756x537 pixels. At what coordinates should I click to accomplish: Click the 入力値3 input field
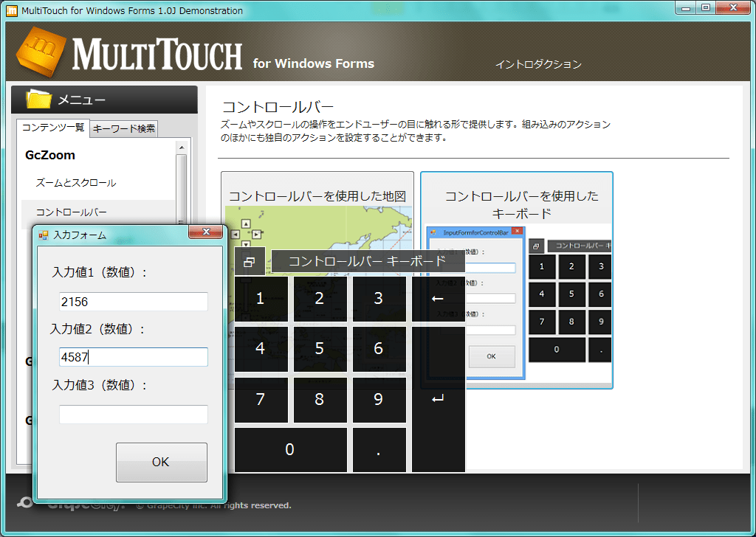click(133, 415)
